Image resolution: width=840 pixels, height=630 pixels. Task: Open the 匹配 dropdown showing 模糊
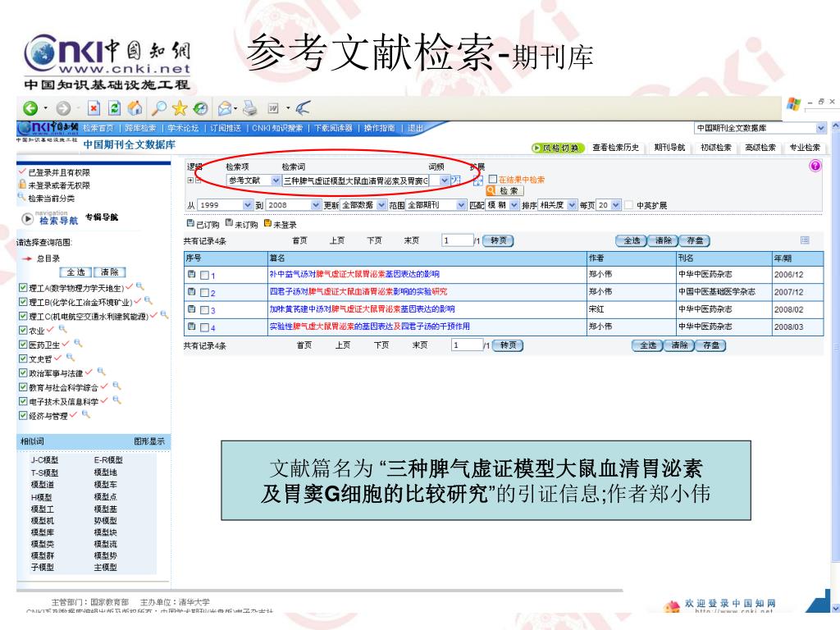coord(502,205)
